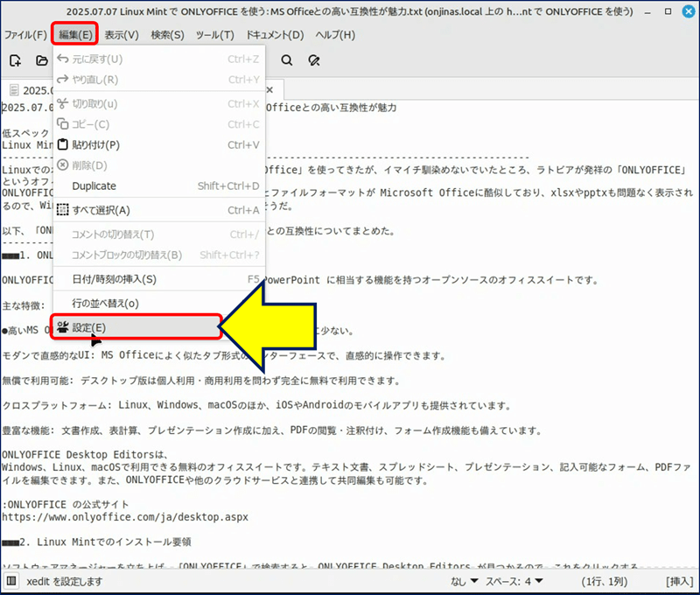This screenshot has width=700, height=595.
Task: Open the 表示(V) menu
Action: (122, 35)
